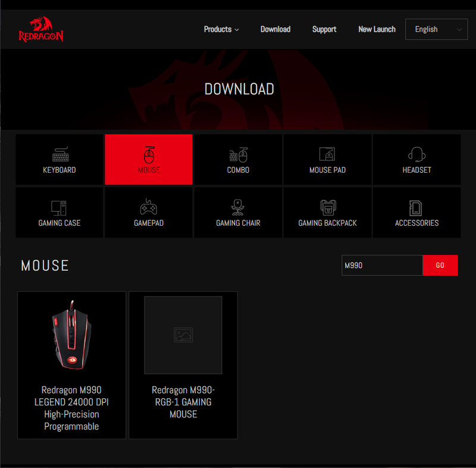
Task: Click the GAMING BACKPACK label
Action: click(328, 223)
